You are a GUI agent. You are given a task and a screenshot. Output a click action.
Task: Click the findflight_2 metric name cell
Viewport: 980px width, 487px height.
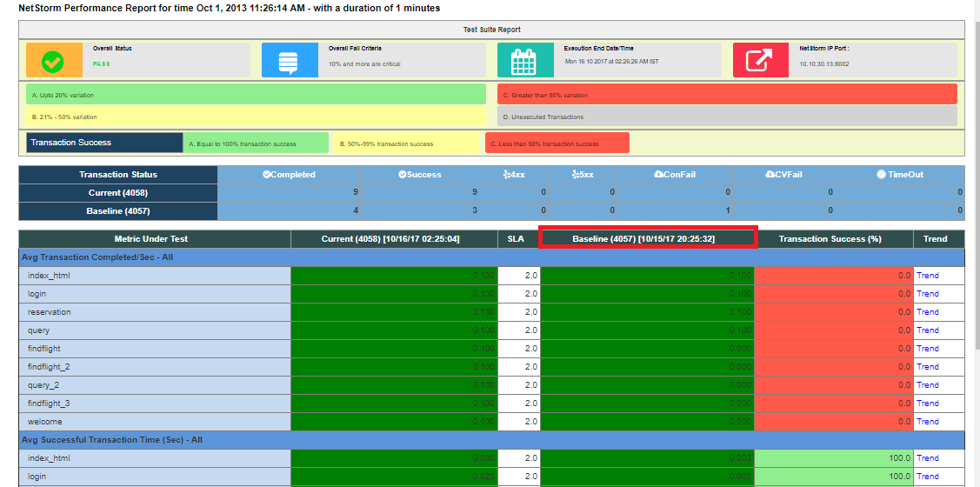click(x=155, y=367)
